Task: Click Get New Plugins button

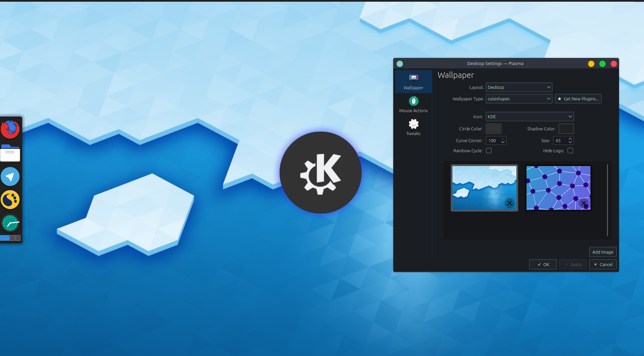Action: tap(578, 99)
